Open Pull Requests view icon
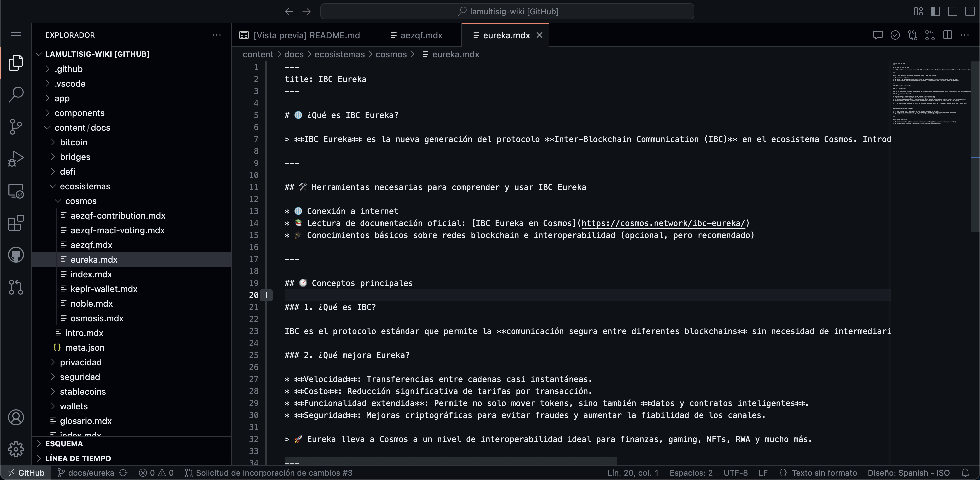This screenshot has height=480, width=980. [16, 287]
